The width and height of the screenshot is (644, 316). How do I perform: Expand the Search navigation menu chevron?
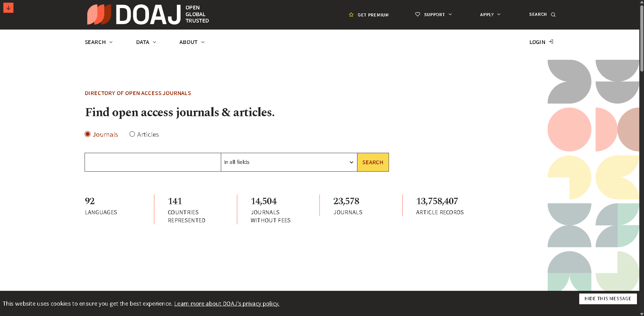pos(111,42)
